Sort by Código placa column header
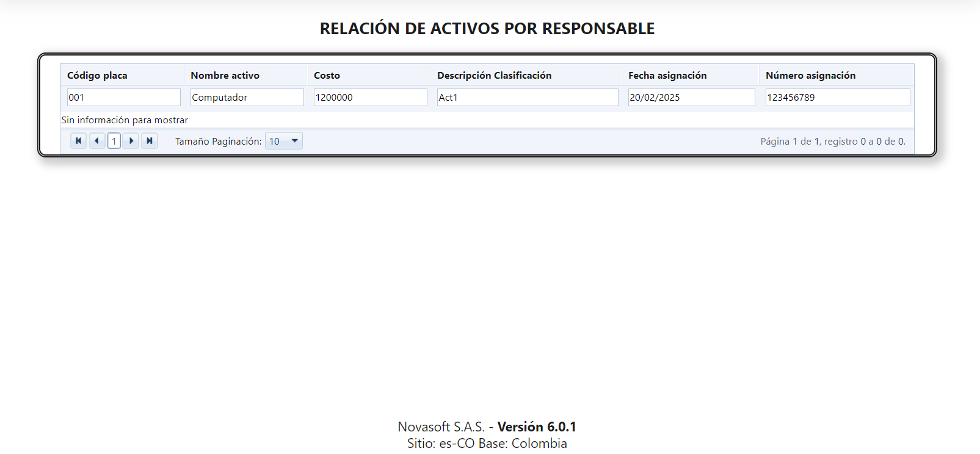Screen dimensions: 980x454 [97, 75]
